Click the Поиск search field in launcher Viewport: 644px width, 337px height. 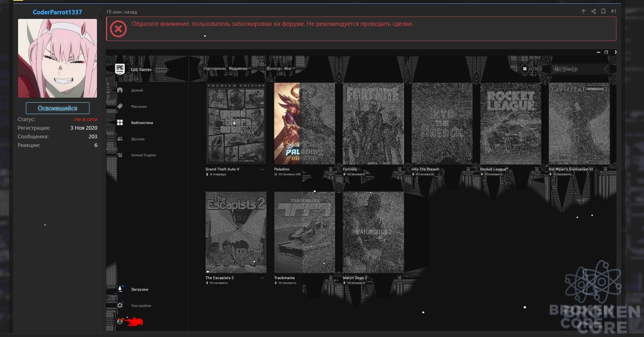580,69
